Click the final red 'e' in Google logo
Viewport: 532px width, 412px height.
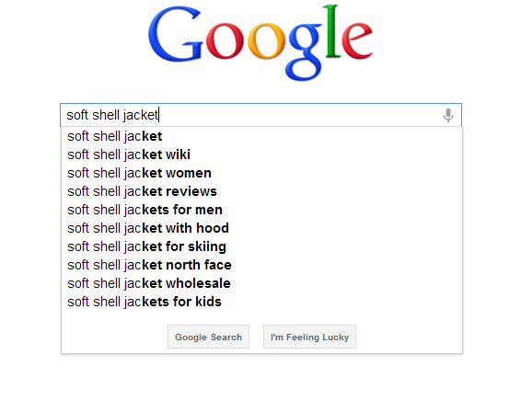[358, 40]
